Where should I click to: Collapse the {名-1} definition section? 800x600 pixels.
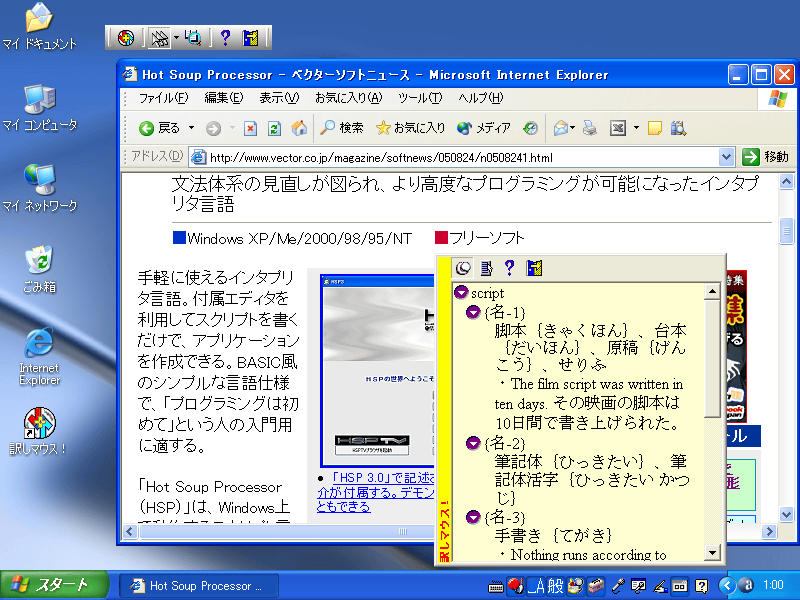473,311
